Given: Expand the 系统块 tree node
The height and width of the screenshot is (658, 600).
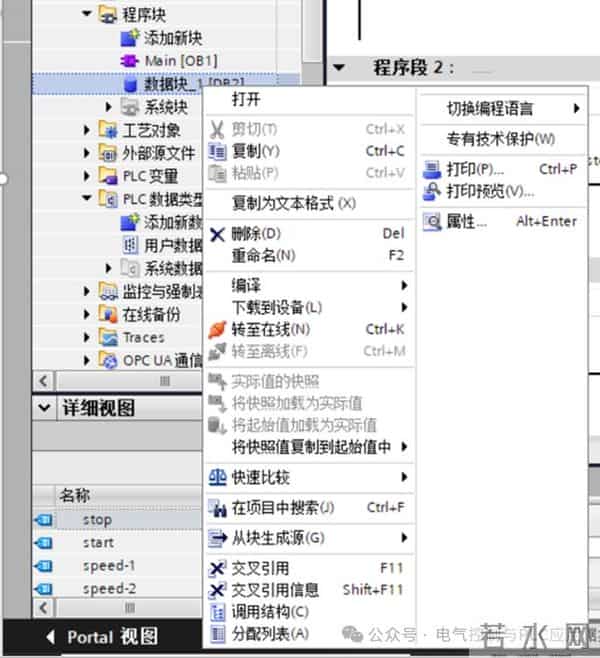Looking at the screenshot, I should 109,107.
